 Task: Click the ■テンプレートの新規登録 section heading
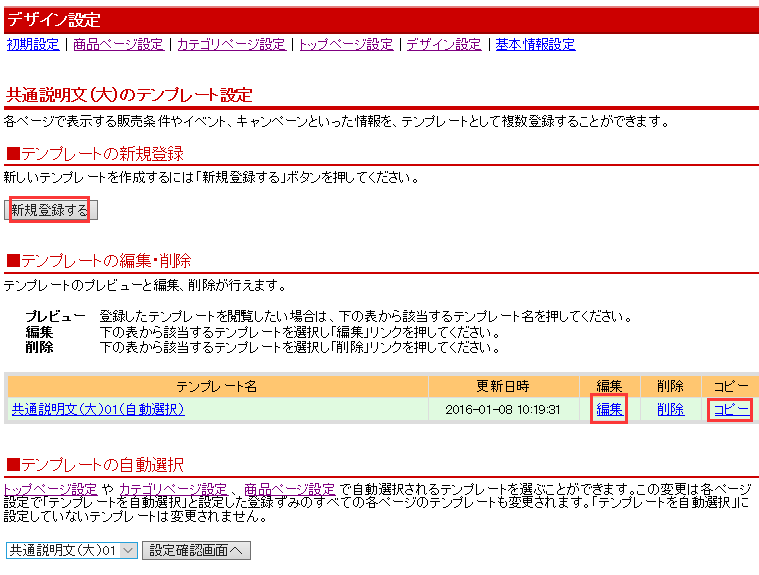(95, 154)
